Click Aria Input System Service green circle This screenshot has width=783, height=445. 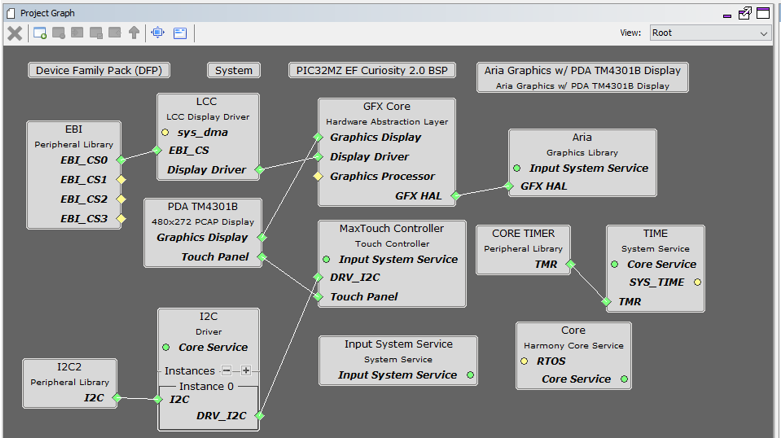click(517, 168)
